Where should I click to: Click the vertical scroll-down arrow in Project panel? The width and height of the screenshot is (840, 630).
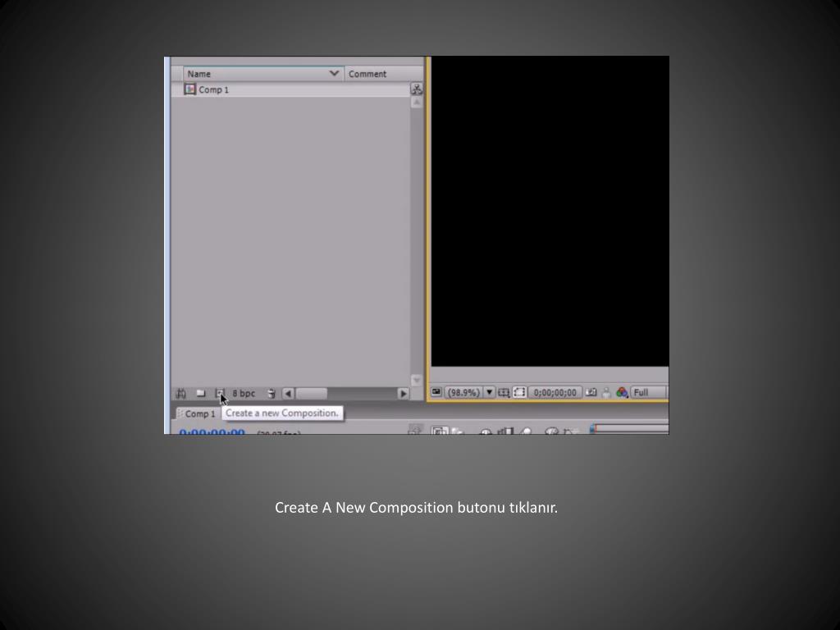pyautogui.click(x=416, y=381)
